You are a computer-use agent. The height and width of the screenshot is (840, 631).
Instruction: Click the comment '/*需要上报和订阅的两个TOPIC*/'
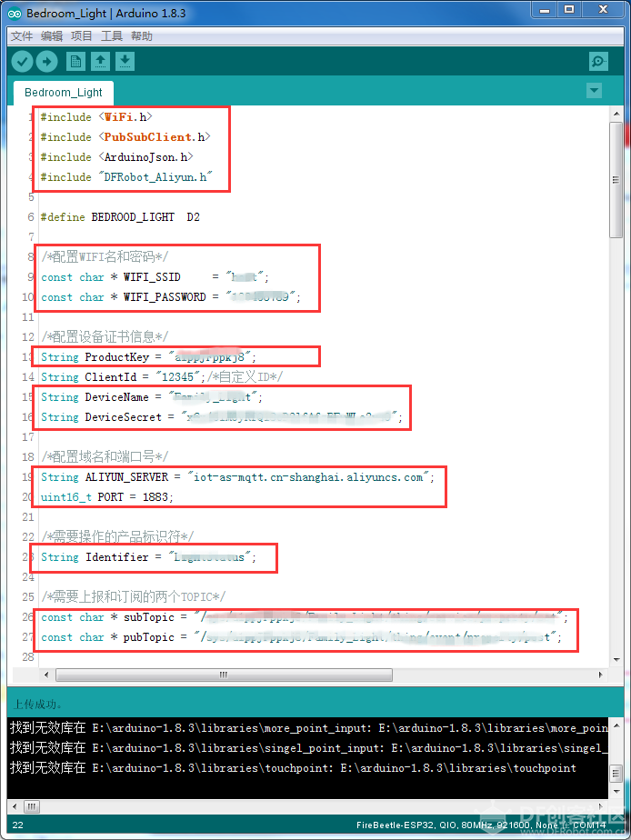pos(134,596)
